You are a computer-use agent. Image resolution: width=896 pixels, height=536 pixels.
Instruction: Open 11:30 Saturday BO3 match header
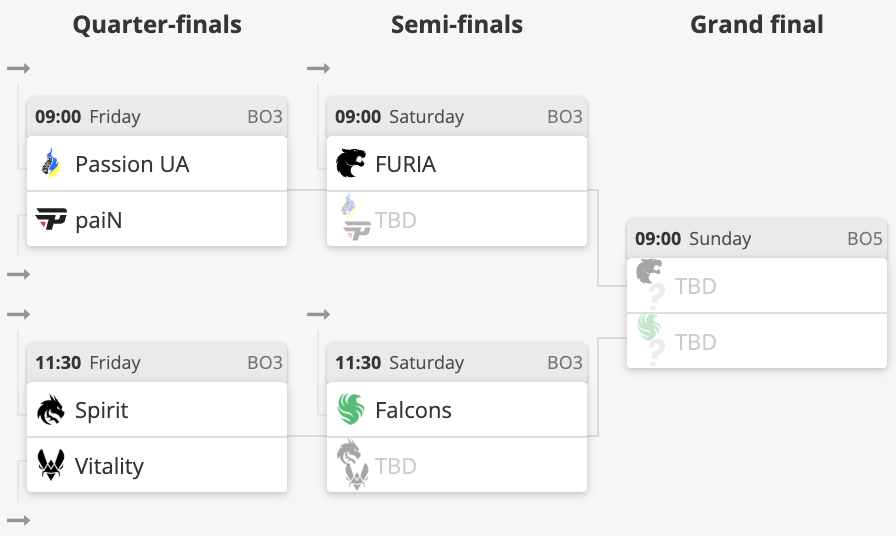pyautogui.click(x=457, y=363)
